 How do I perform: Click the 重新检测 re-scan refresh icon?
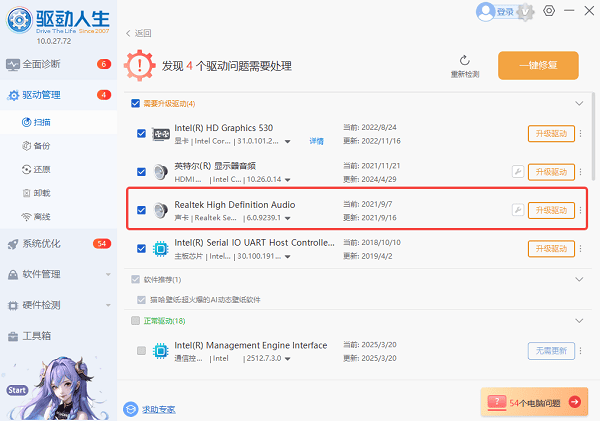click(x=464, y=60)
